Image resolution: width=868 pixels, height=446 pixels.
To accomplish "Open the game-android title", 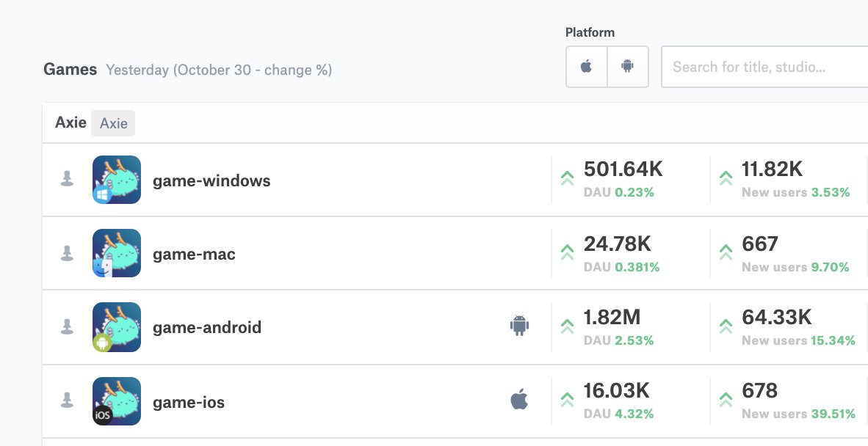I will click(207, 327).
